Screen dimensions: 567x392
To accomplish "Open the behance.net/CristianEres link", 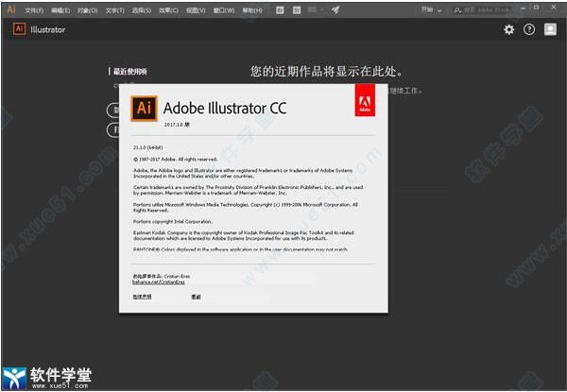I will tap(159, 282).
